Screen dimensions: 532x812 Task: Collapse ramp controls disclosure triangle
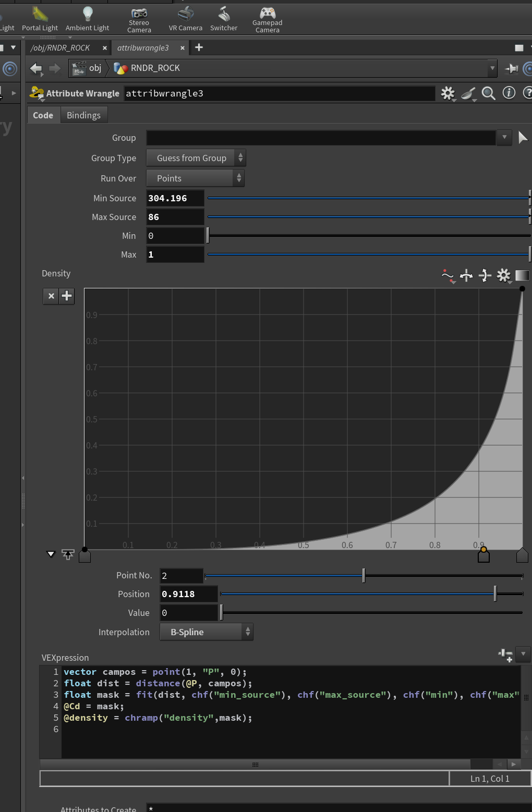(x=51, y=554)
